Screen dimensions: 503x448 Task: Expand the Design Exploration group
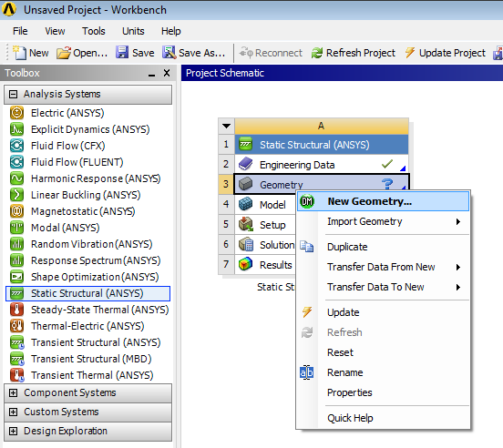point(13,431)
